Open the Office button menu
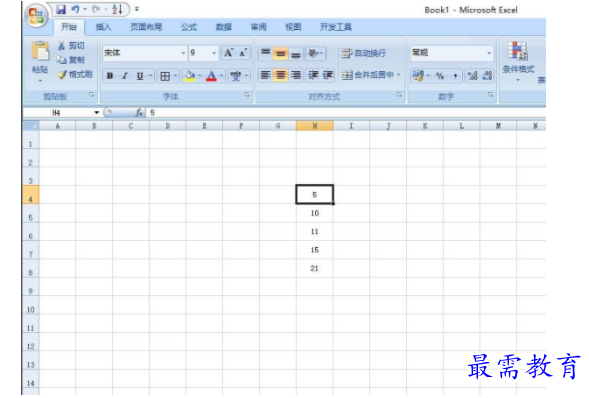The width and height of the screenshot is (589, 398). point(36,16)
